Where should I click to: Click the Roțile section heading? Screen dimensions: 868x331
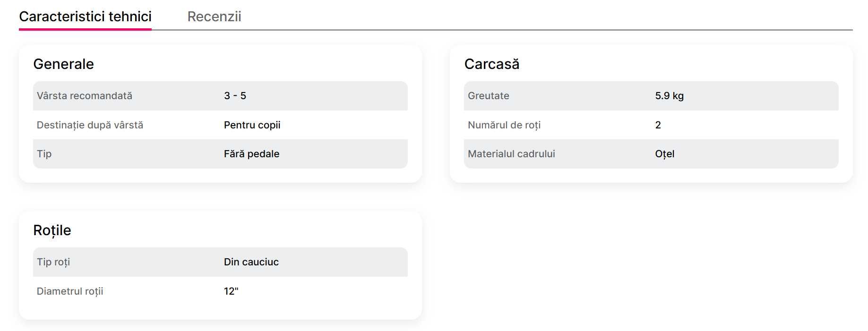coord(52,230)
